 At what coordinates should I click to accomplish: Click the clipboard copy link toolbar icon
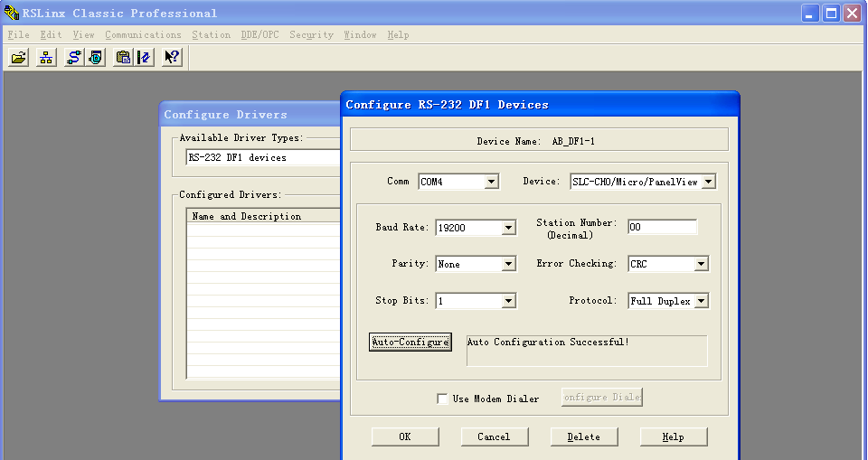[123, 58]
